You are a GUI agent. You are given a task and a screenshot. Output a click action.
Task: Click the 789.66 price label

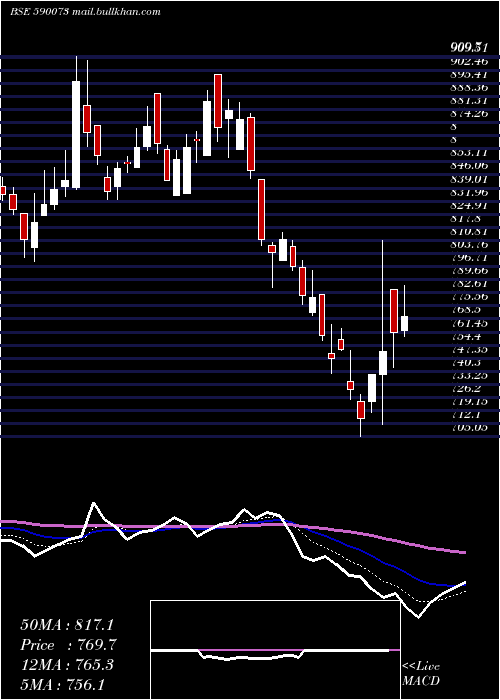pos(469,271)
